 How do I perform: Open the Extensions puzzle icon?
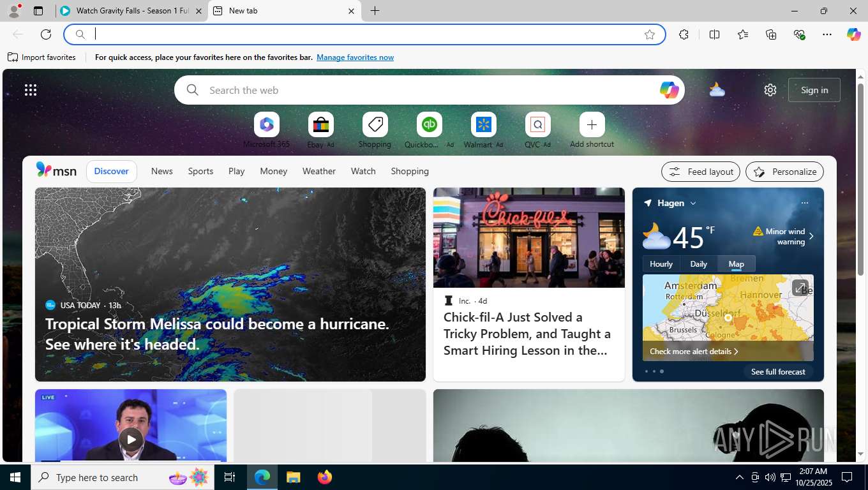click(684, 34)
